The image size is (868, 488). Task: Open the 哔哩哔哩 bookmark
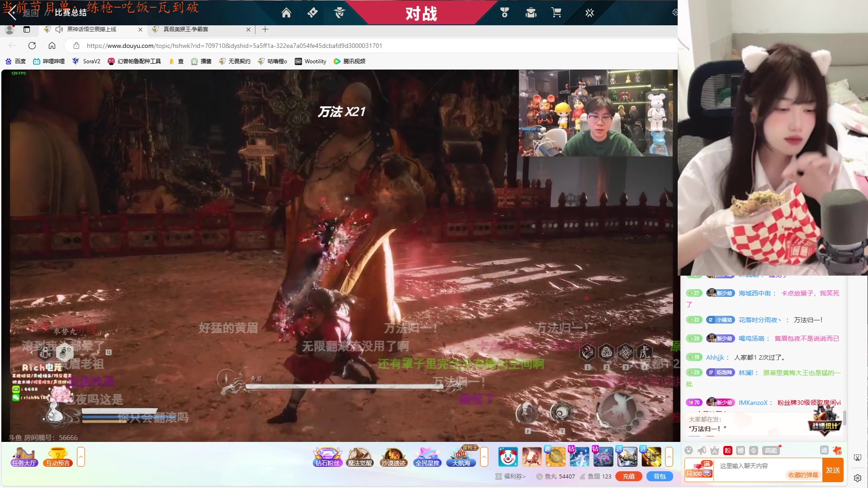point(49,61)
